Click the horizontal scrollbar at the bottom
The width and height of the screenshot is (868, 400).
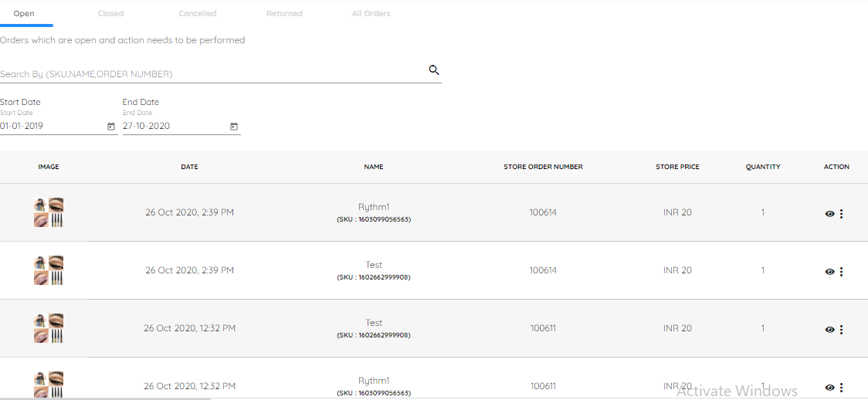click(105, 398)
